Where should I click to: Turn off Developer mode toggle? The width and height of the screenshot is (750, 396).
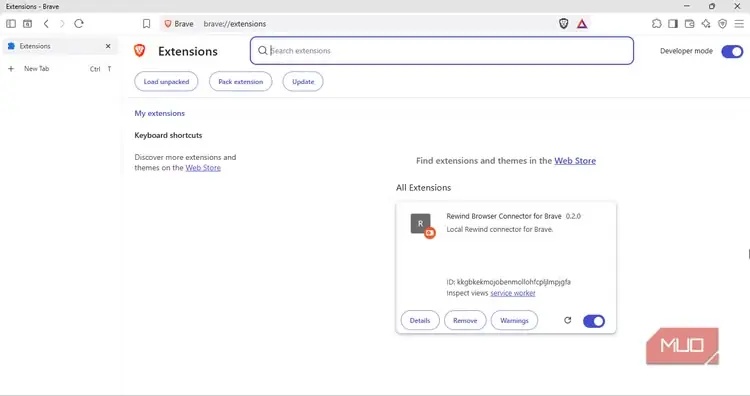click(x=732, y=51)
